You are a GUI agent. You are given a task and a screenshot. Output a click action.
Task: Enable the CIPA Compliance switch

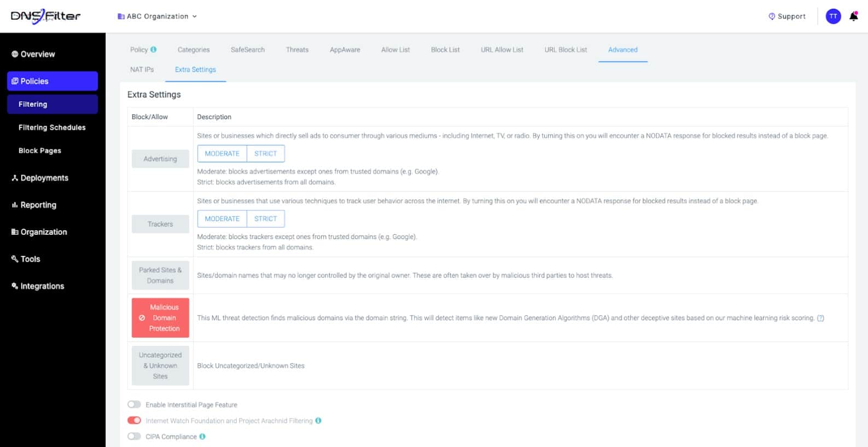tap(134, 437)
